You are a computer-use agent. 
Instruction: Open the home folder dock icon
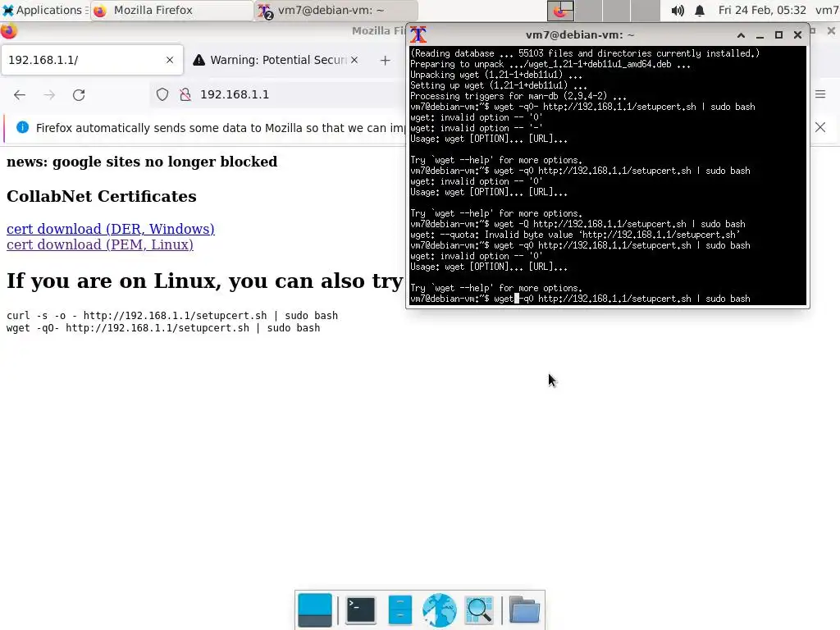pos(524,610)
